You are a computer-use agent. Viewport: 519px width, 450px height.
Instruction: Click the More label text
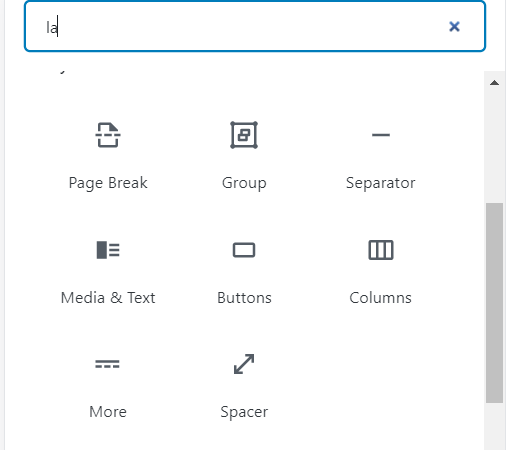(x=108, y=412)
